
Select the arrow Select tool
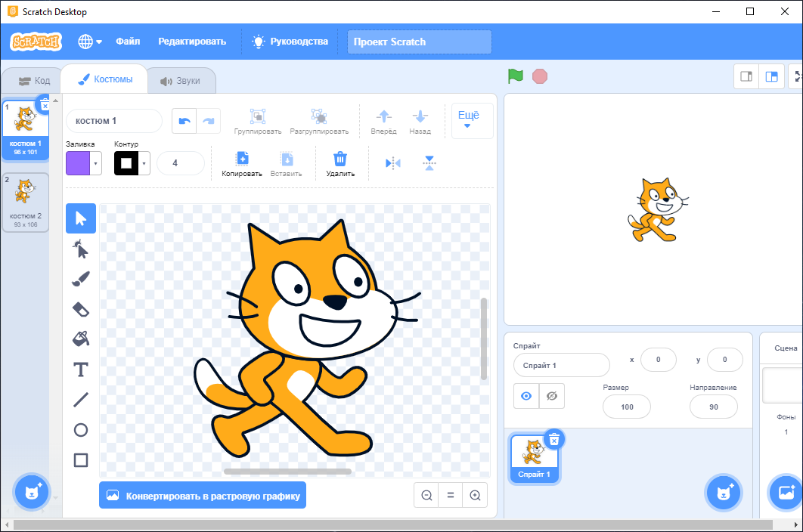pyautogui.click(x=81, y=218)
